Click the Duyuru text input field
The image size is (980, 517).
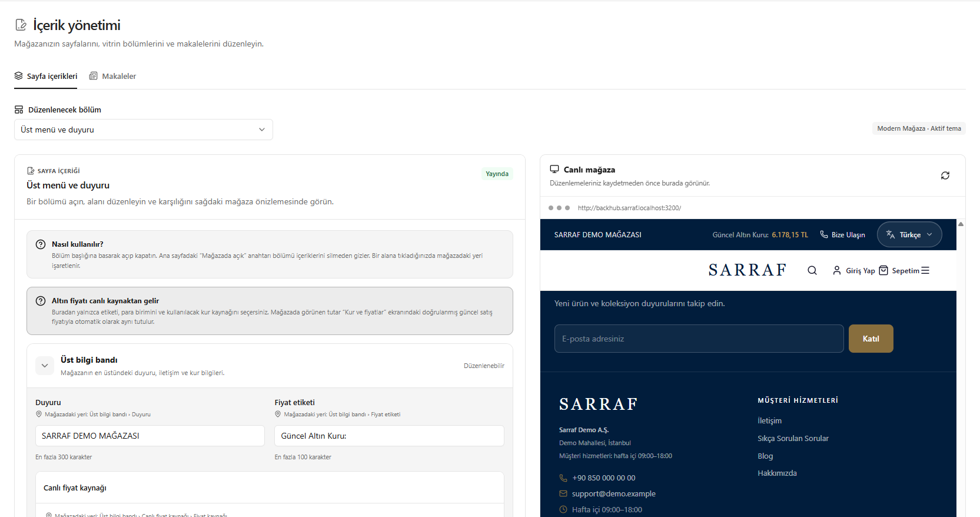(150, 436)
